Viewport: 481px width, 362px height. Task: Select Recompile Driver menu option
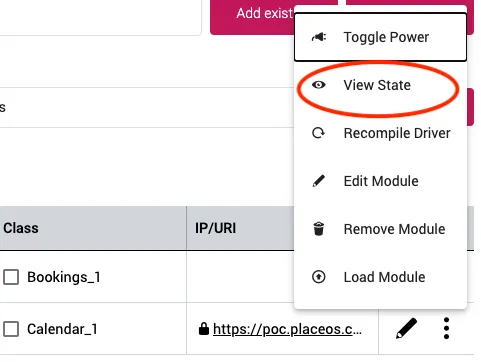click(380, 133)
